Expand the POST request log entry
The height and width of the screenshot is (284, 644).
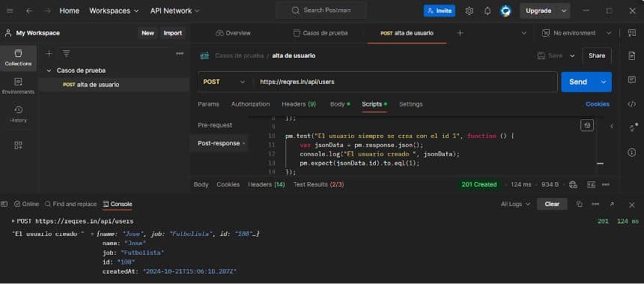(13, 221)
